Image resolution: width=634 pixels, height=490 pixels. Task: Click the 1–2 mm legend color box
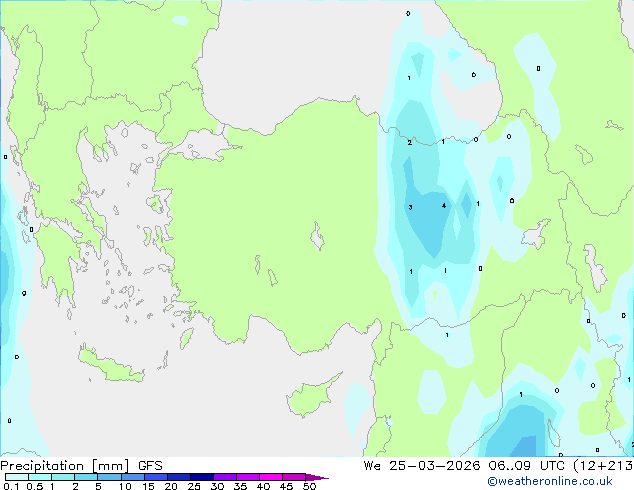click(63, 477)
